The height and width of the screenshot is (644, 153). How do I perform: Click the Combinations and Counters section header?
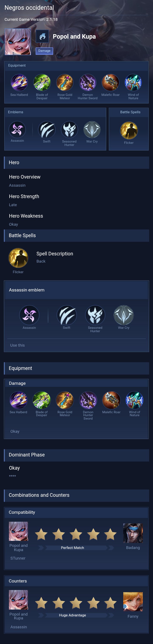[76, 495]
